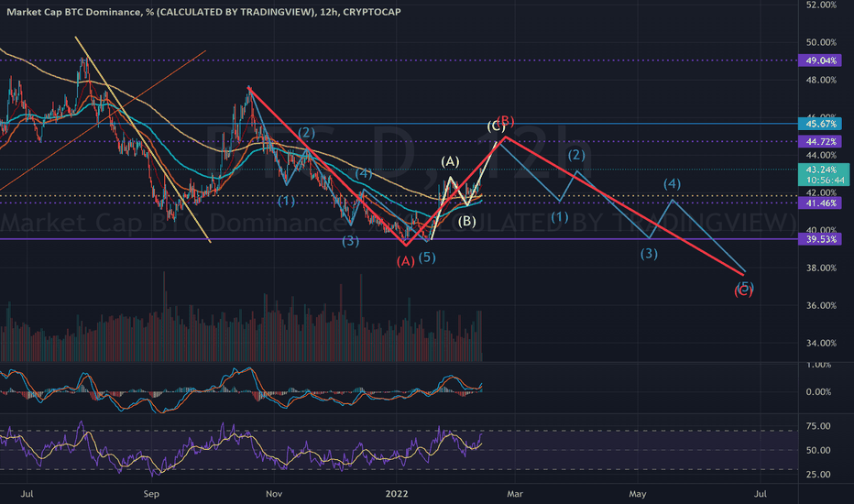Viewport: 854px width, 504px height.
Task: Click the 25.00 RSI axis value
Action: (x=818, y=474)
